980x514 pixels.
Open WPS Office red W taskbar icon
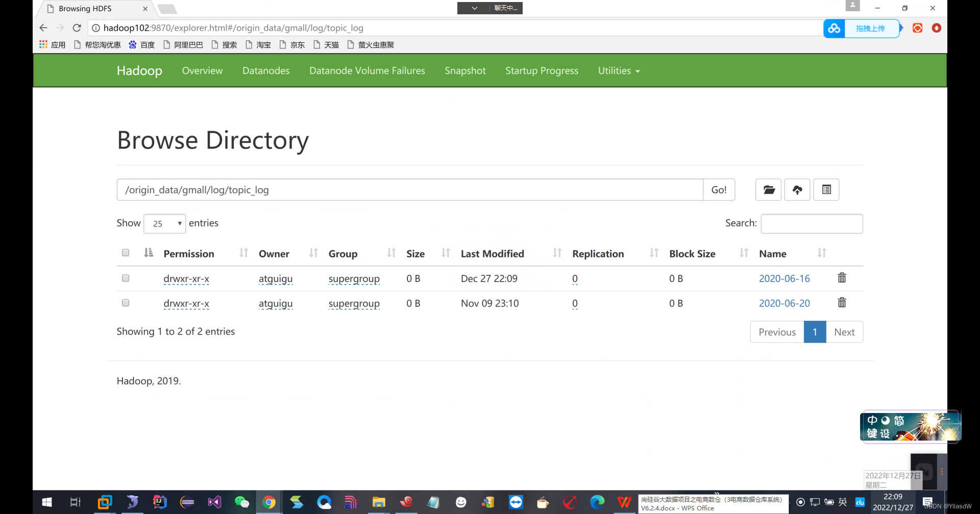[624, 502]
